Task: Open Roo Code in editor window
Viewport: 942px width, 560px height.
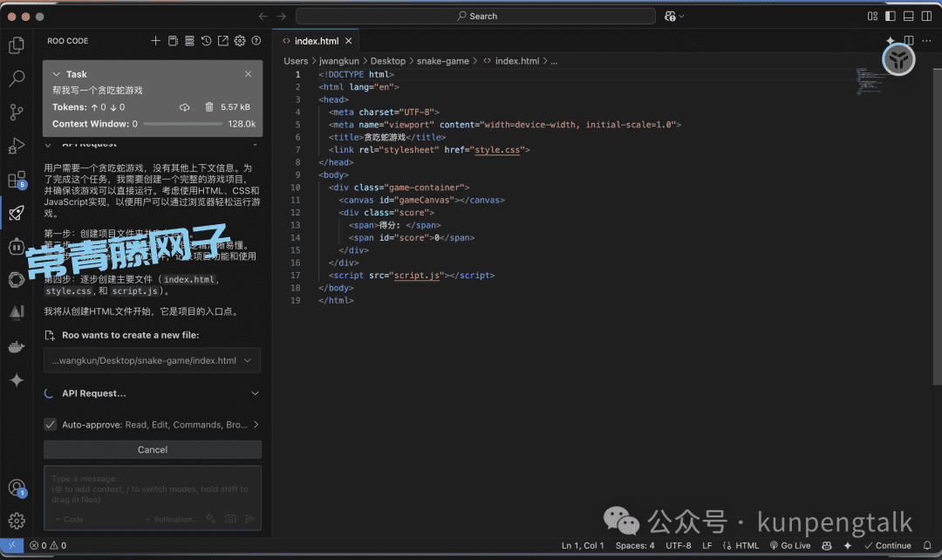Action: [223, 40]
